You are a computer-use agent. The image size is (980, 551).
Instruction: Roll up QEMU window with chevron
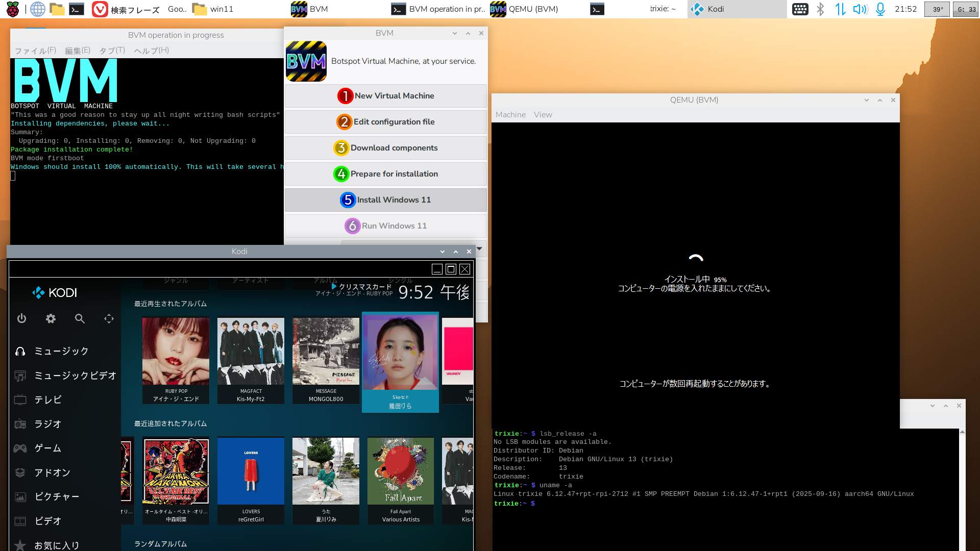(880, 100)
